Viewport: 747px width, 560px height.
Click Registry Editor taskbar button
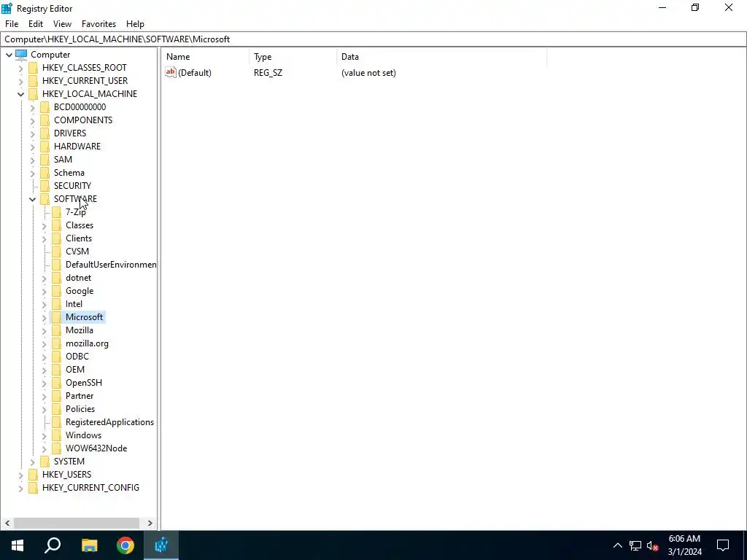161,545
